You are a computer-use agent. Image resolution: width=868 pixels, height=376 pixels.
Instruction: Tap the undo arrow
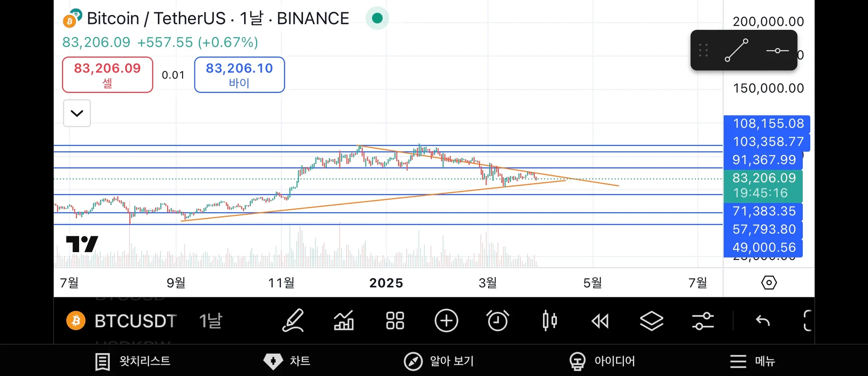pyautogui.click(x=763, y=321)
